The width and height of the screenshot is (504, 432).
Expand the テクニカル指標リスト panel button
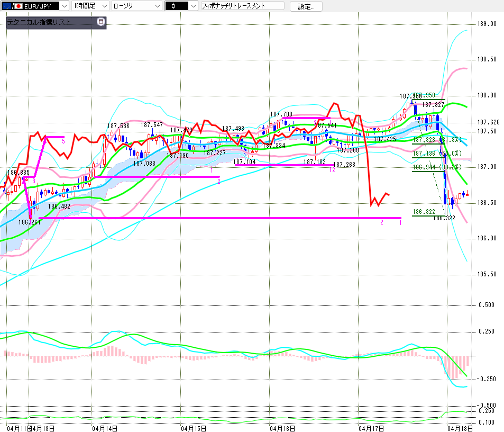[101, 22]
